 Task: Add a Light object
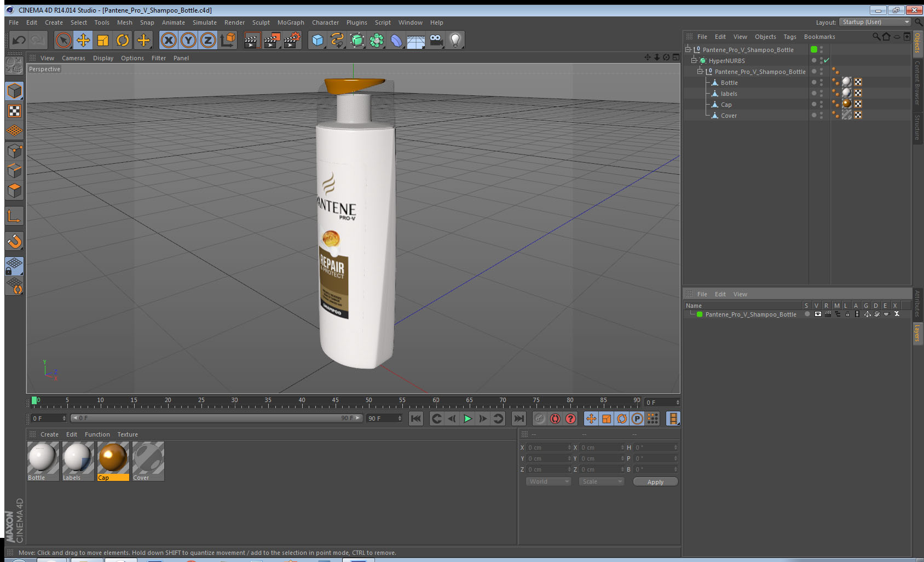tap(455, 40)
